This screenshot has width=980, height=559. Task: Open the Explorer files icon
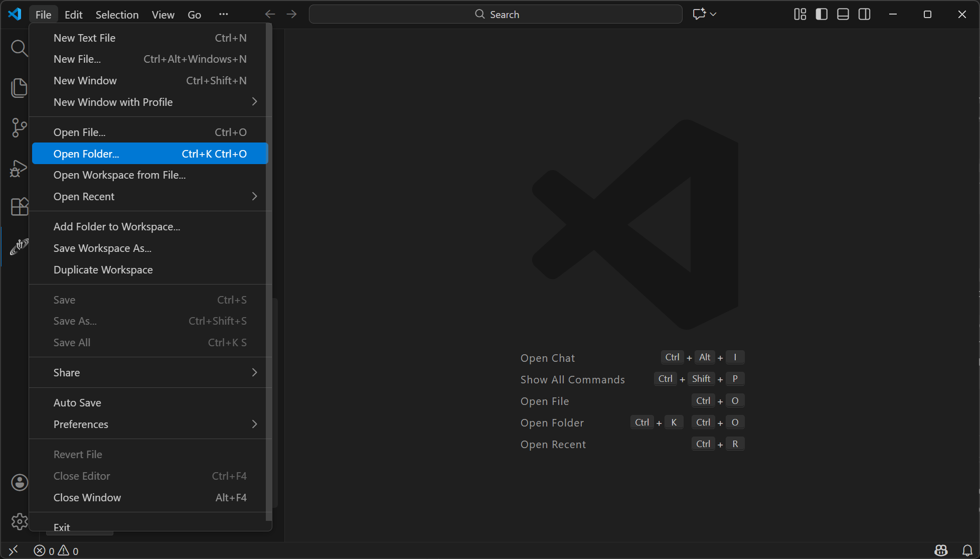point(19,88)
